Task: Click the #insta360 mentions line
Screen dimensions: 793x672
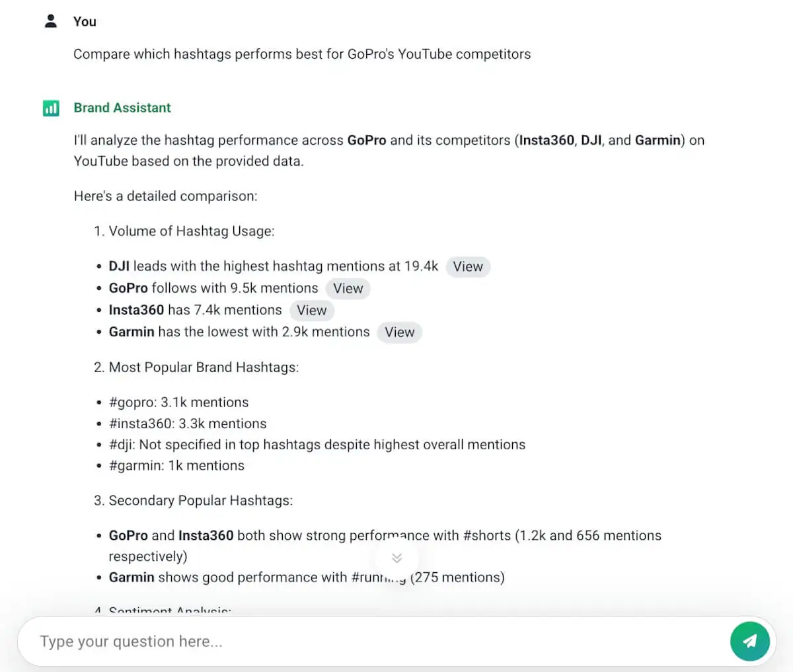Action: (187, 424)
